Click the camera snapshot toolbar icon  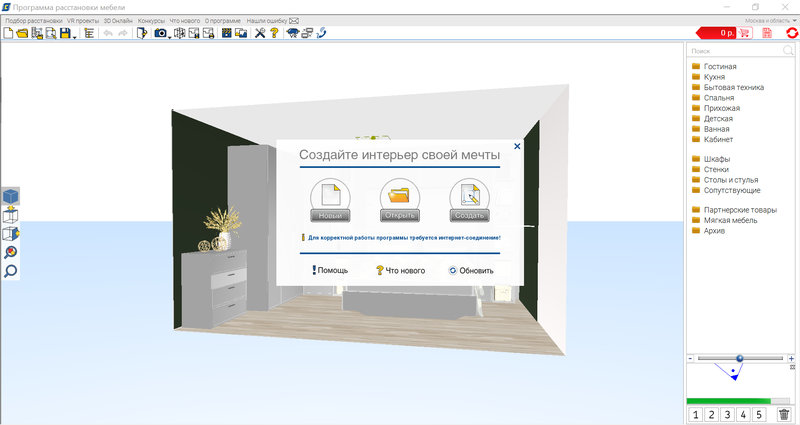pyautogui.click(x=161, y=33)
